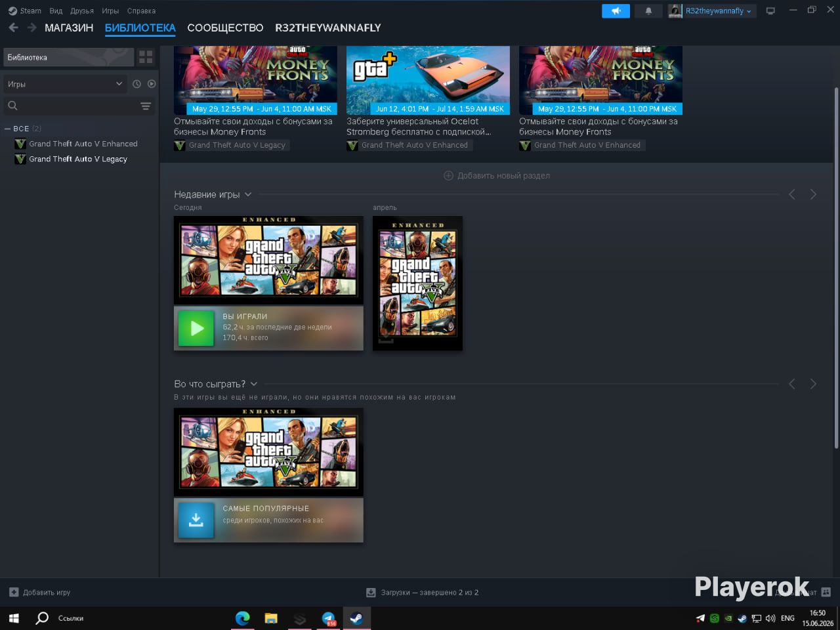
Task: Click the library search input field
Action: coord(79,106)
